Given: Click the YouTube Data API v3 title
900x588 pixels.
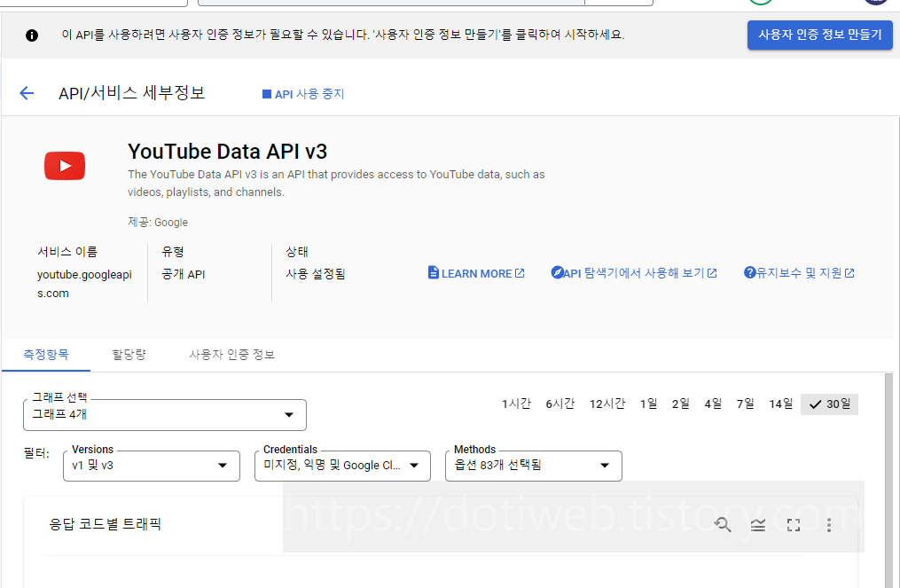Looking at the screenshot, I should (x=227, y=152).
